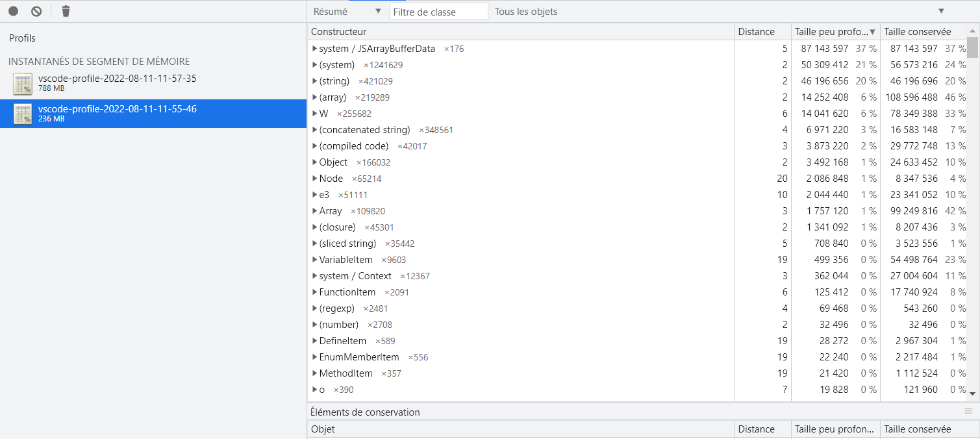Select the system / JSArrayBufferData text
Viewport: 980px width, 439px height.
point(377,49)
